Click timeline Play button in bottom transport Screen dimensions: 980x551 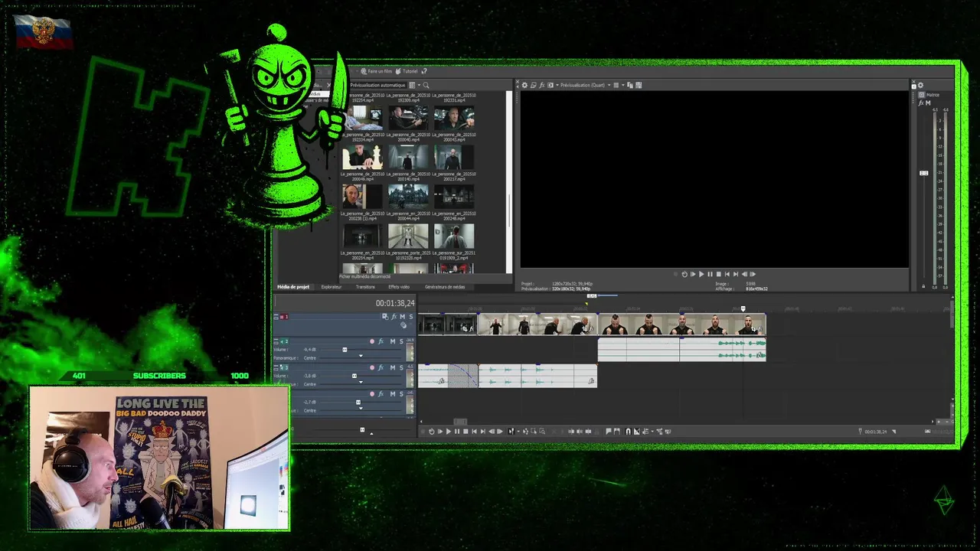tap(449, 432)
